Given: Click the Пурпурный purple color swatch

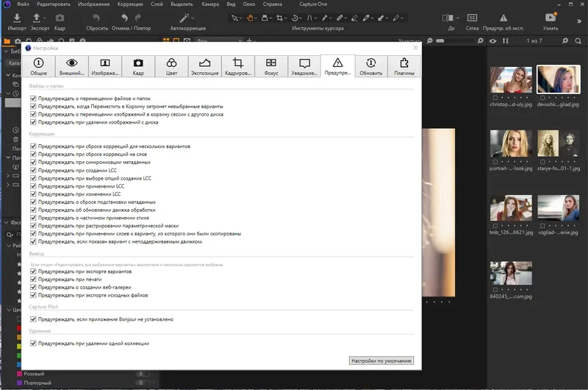Looking at the screenshot, I should (20, 383).
